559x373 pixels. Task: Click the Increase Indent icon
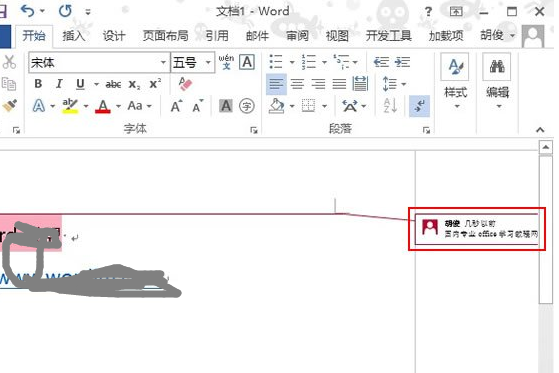coord(402,62)
